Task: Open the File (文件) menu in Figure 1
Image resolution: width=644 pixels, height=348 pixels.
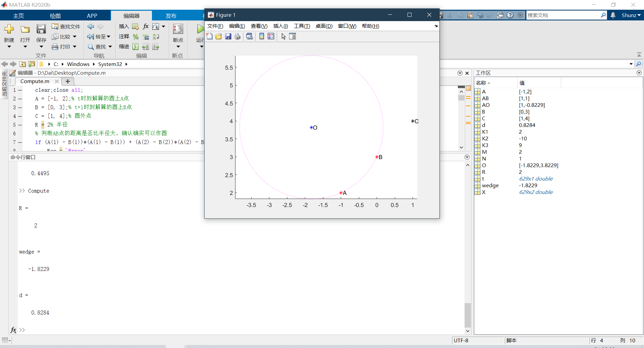Action: [215, 26]
